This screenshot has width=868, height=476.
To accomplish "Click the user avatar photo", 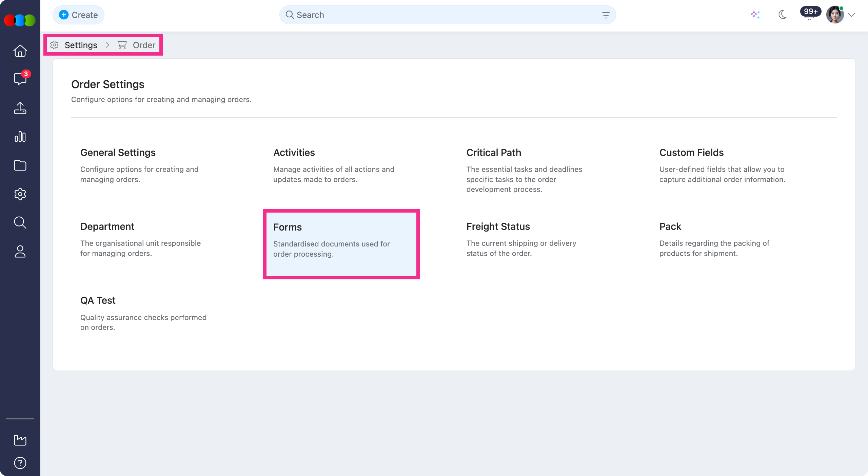I will (x=835, y=15).
